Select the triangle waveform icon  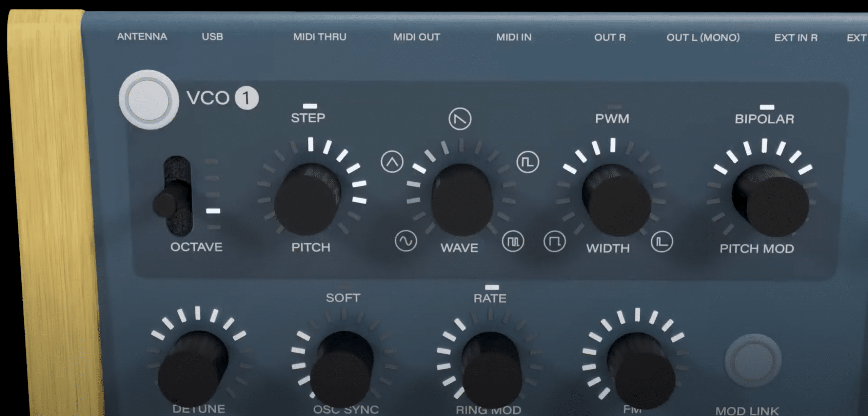pyautogui.click(x=392, y=162)
